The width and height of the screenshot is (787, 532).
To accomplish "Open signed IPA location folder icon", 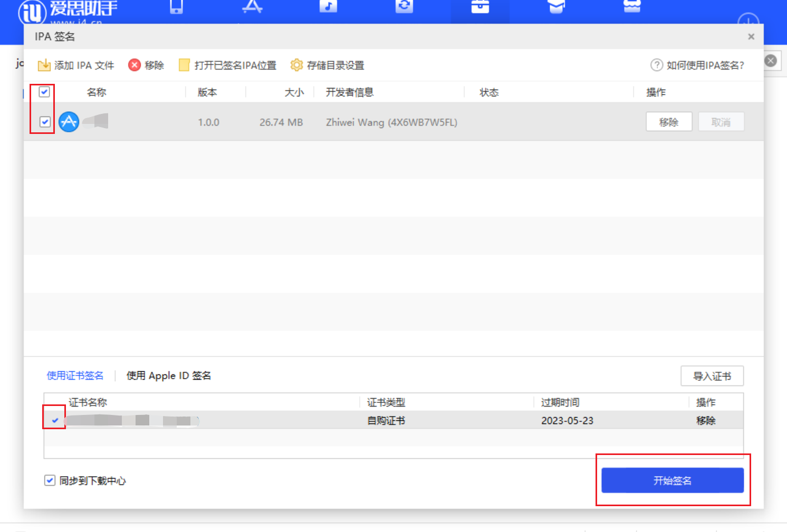I will point(184,65).
